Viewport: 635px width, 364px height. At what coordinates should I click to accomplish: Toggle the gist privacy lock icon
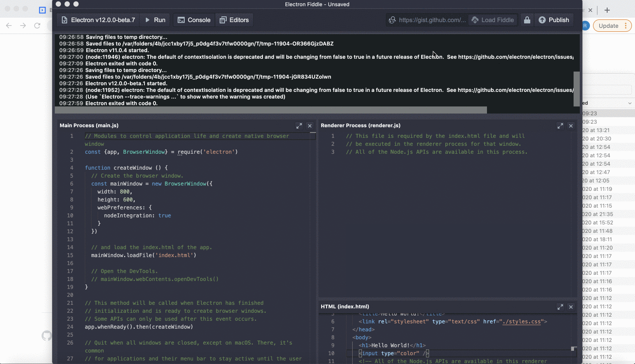(527, 20)
